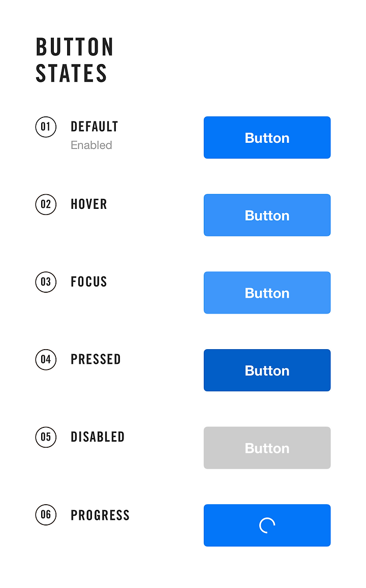Click the greyed-out disabled Button
Image resolution: width=366 pixels, height=588 pixels.
point(267,448)
